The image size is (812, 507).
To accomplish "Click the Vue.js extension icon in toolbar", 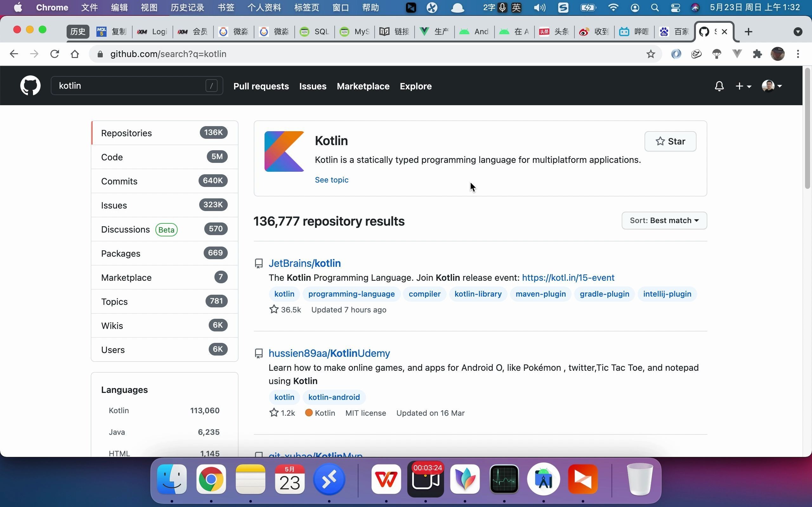I will pos(737,54).
